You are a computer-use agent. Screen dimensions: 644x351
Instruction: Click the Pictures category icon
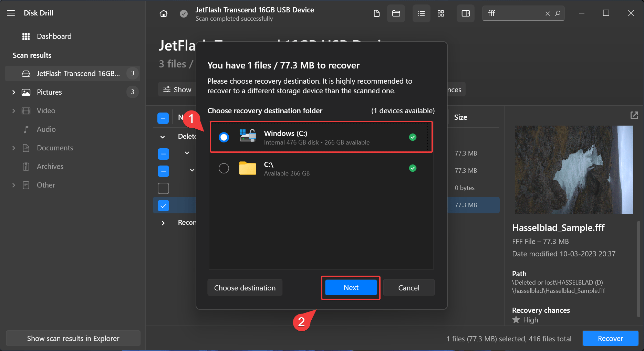click(26, 92)
